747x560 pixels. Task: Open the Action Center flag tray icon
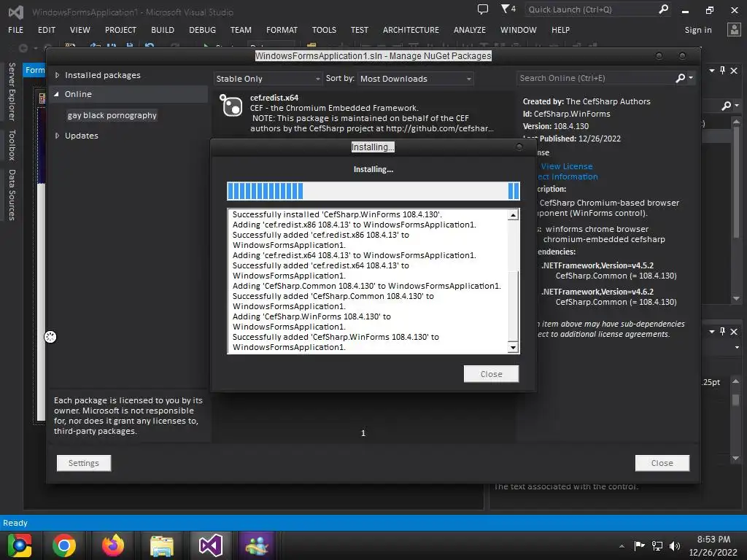pyautogui.click(x=639, y=545)
